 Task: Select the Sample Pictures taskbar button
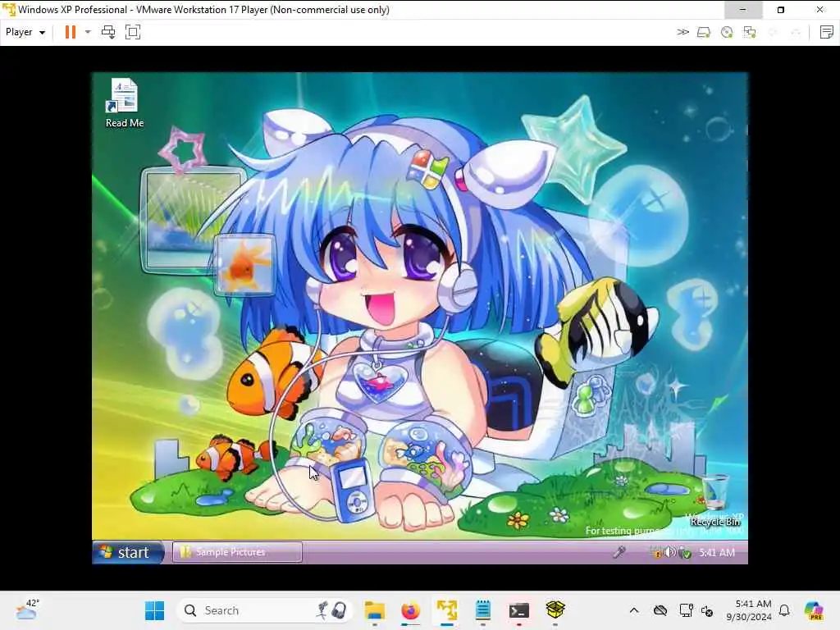[237, 552]
